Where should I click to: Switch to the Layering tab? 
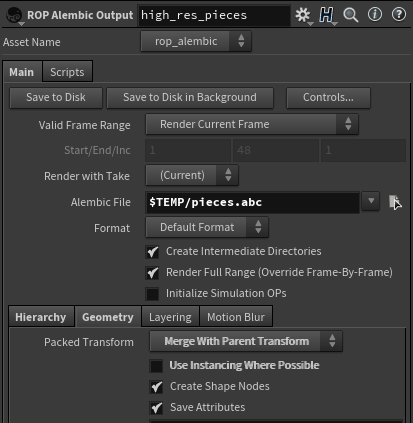point(170,317)
